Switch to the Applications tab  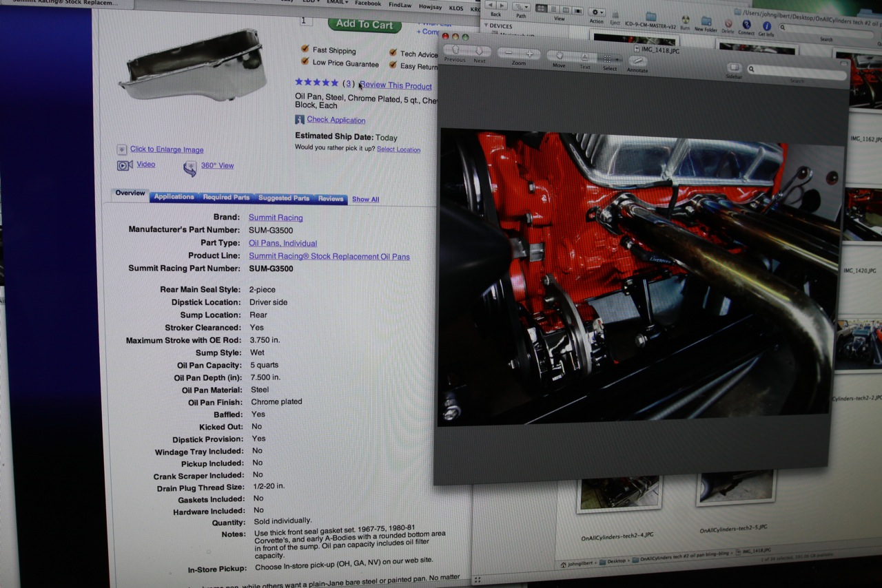[x=174, y=197]
